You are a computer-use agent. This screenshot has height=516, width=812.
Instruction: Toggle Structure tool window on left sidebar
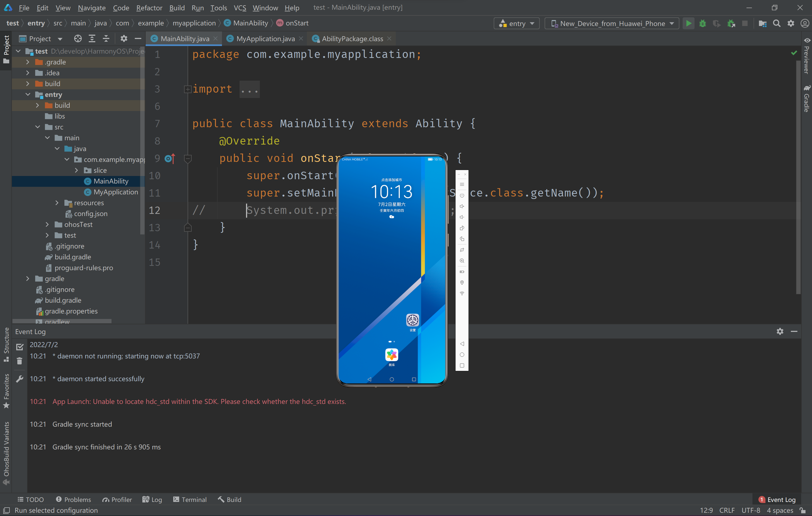point(6,345)
